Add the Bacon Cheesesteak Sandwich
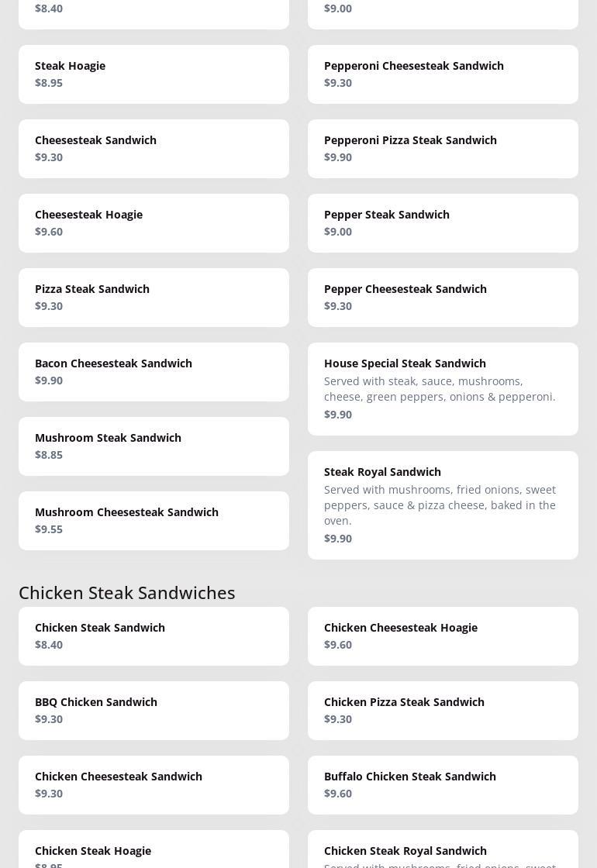Viewport: 597px width, 868px height. click(x=154, y=372)
